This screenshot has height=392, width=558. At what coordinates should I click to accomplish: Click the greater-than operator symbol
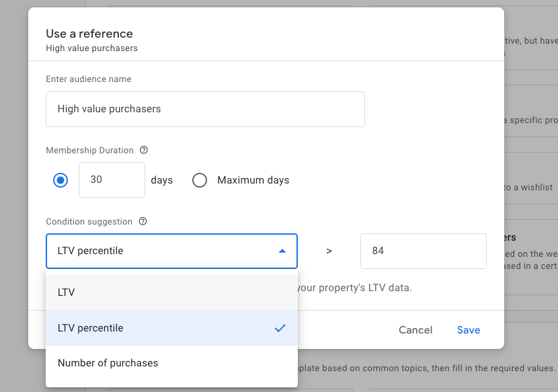point(329,251)
